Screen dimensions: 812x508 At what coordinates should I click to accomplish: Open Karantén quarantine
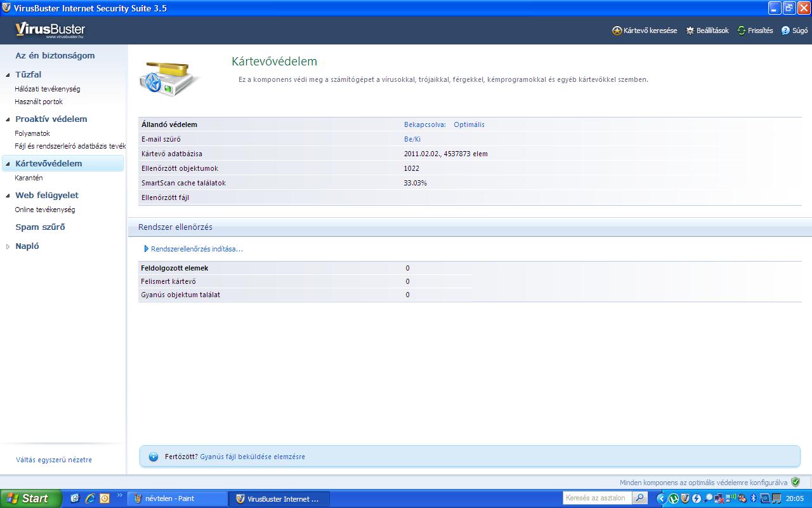click(29, 178)
